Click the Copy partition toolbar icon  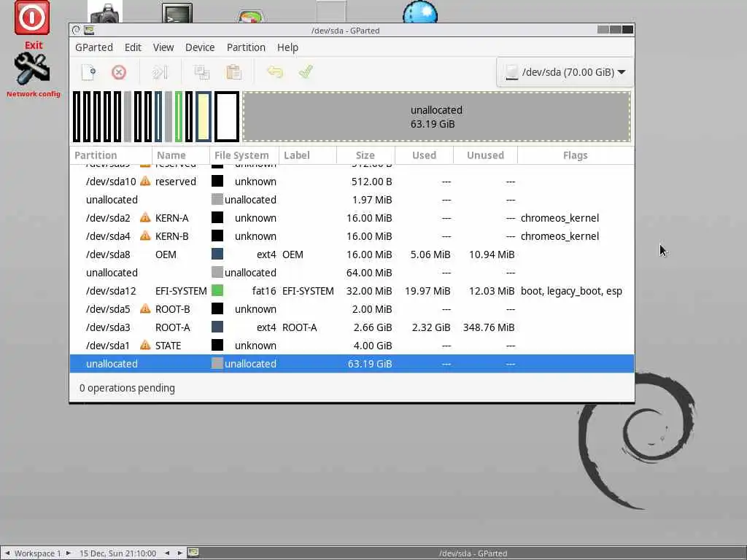pos(202,72)
